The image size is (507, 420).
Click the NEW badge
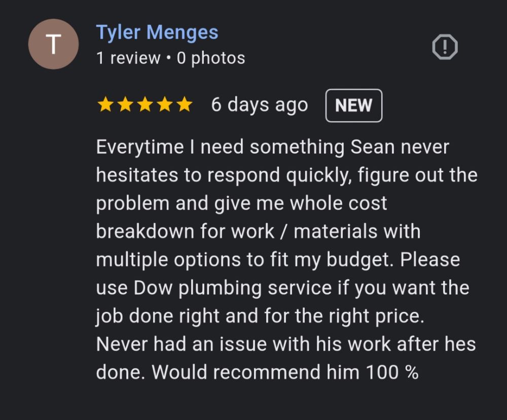[x=353, y=106]
